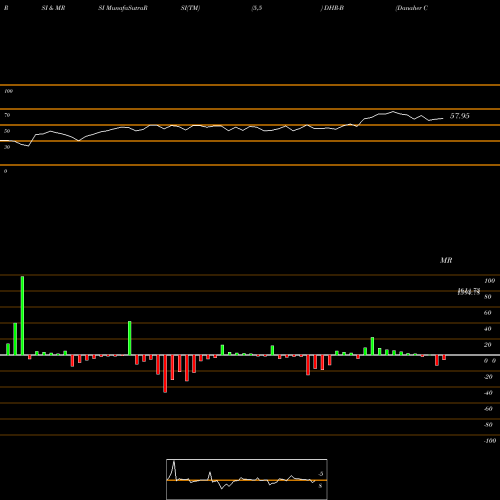Click the 'DHB-B' ticker label
The width and height of the screenshot is (500, 500).
(x=334, y=8)
